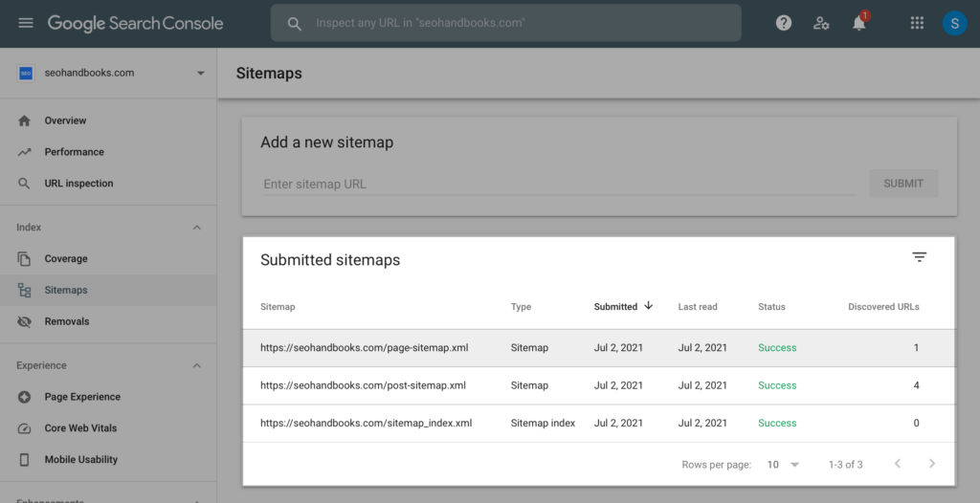Open Overview in the sidebar
This screenshot has height=503, width=980.
click(66, 120)
